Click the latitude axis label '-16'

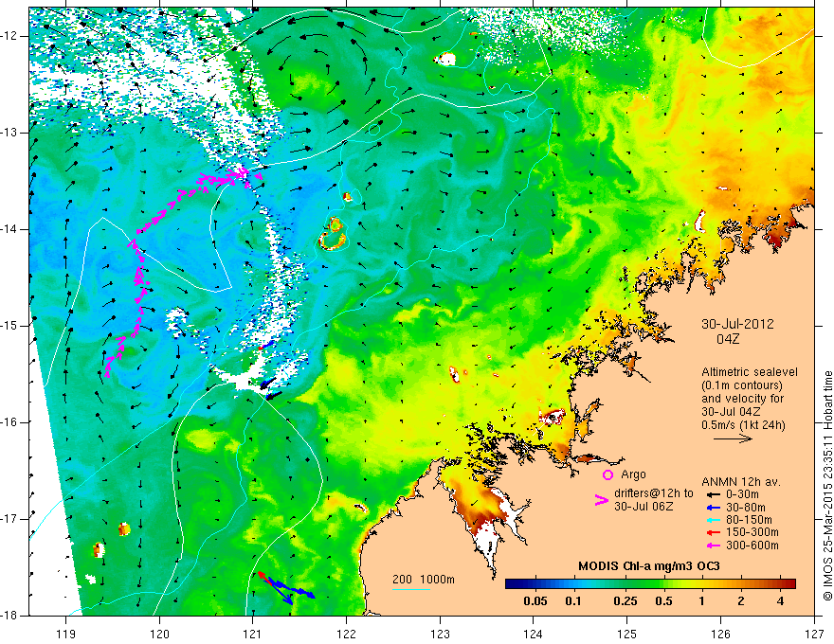coord(11,422)
